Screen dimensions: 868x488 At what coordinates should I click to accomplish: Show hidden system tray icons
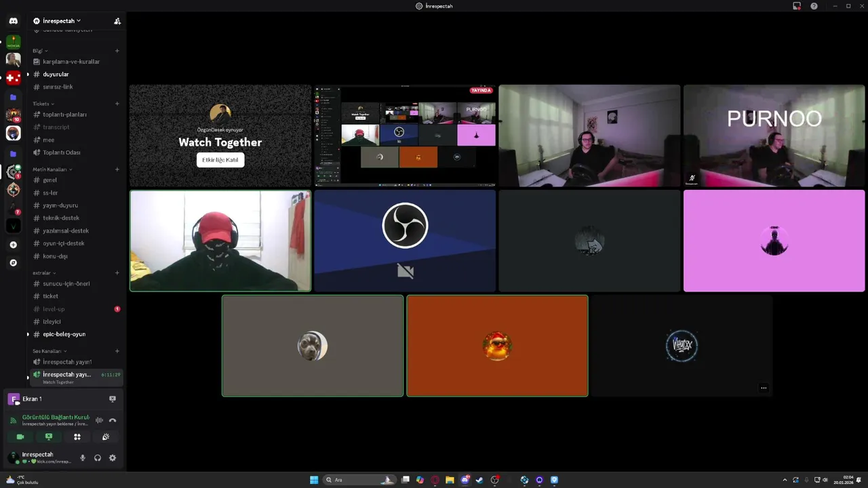785,480
